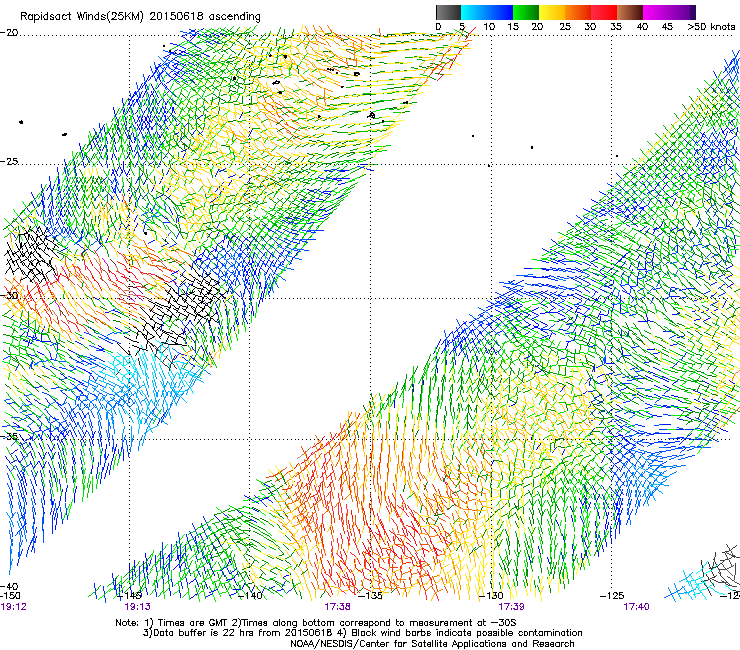Viewport: 740px width, 650px height.
Task: Click the '-20' latitude label
Action: pyautogui.click(x=9, y=33)
